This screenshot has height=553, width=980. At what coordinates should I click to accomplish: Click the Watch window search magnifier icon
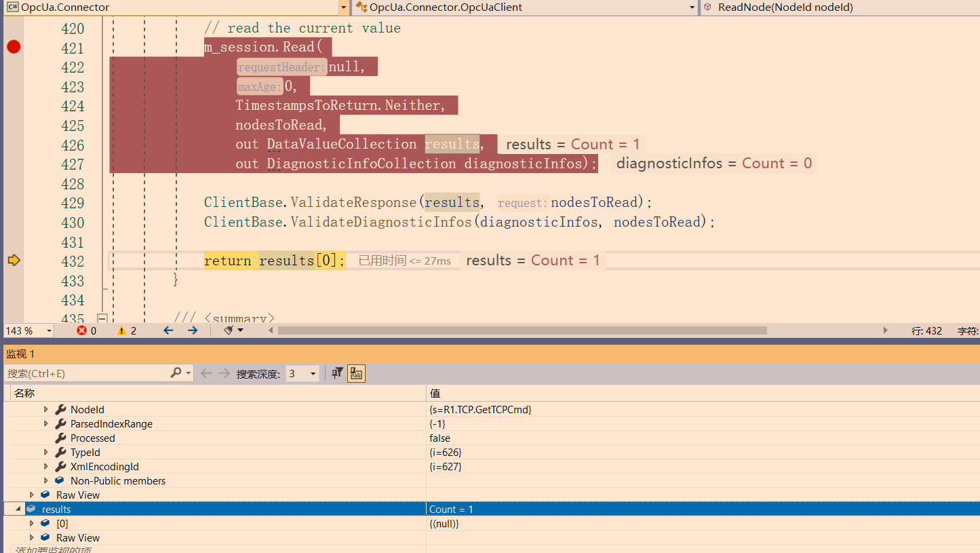(x=175, y=373)
